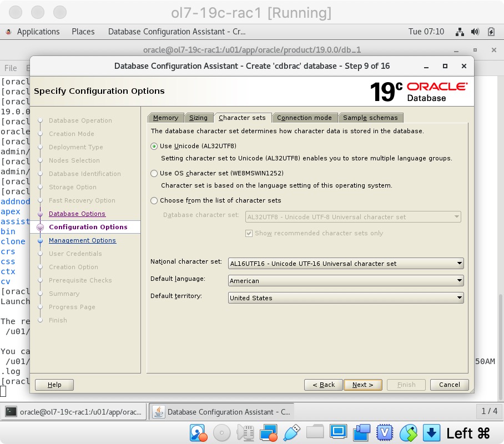The height and width of the screenshot is (444, 504).
Task: Click the VirtualBox shared folders icon
Action: click(x=315, y=432)
